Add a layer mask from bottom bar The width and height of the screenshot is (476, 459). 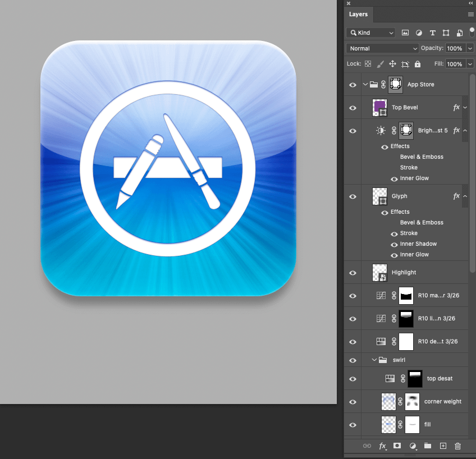coord(397,446)
